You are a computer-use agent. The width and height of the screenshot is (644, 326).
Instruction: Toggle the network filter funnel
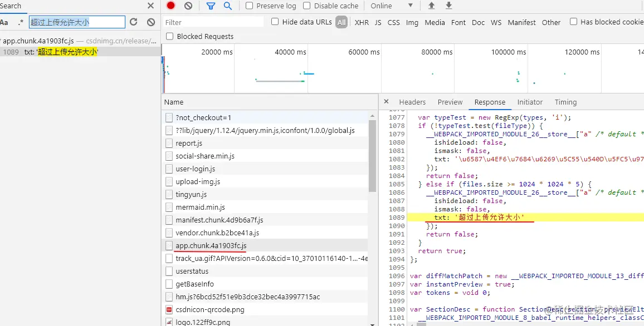coord(211,6)
